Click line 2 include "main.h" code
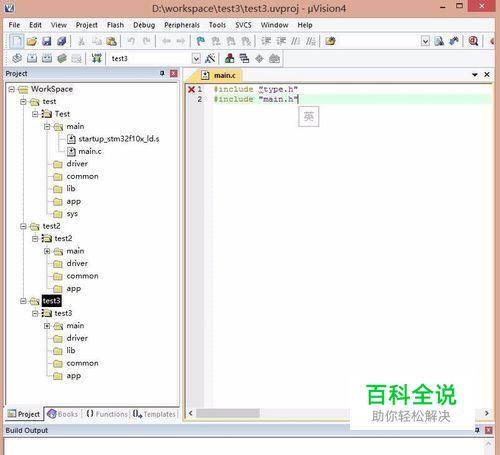500x455 pixels. click(x=256, y=99)
